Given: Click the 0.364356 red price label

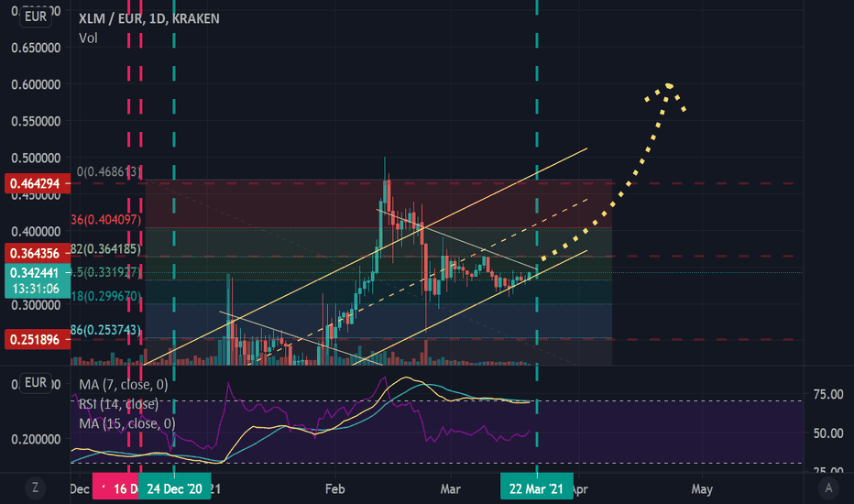Looking at the screenshot, I should [x=38, y=253].
